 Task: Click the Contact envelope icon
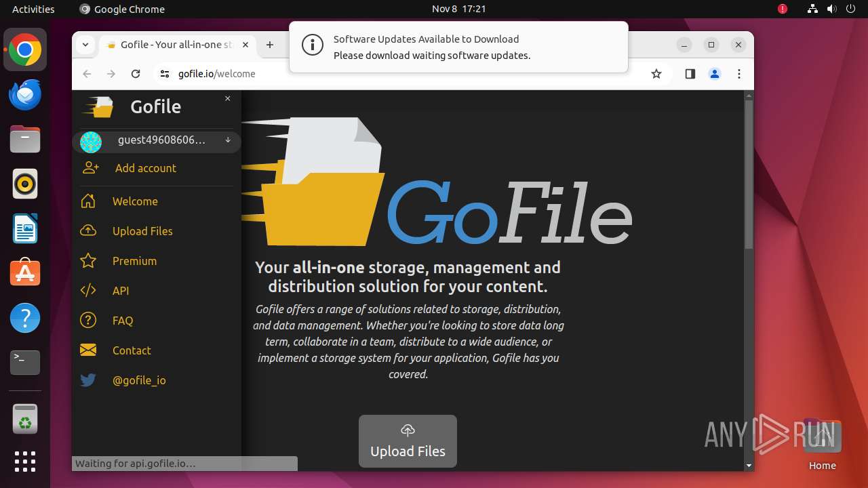(x=88, y=350)
